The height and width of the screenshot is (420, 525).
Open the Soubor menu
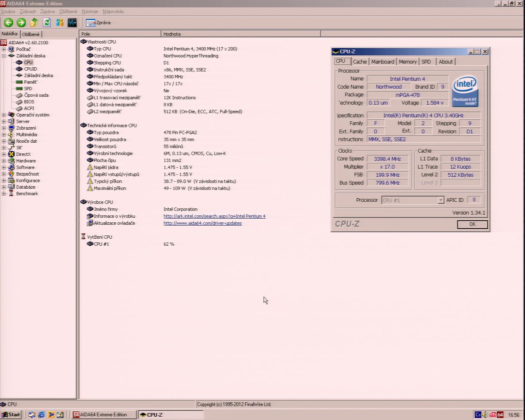pos(8,11)
